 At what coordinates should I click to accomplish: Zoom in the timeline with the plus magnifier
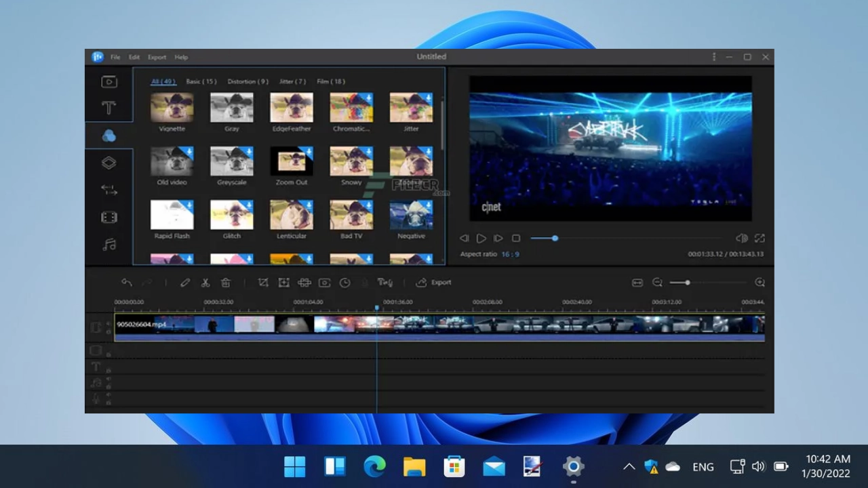[x=759, y=283]
